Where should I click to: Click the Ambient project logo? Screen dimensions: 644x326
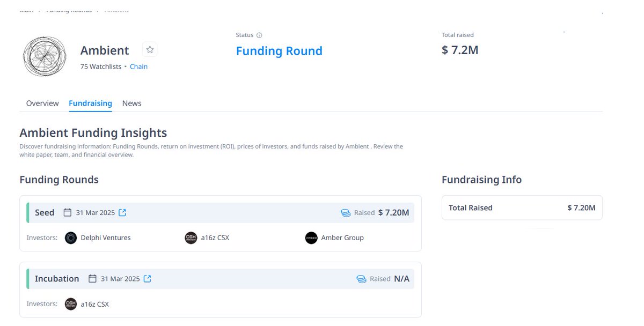coord(45,56)
